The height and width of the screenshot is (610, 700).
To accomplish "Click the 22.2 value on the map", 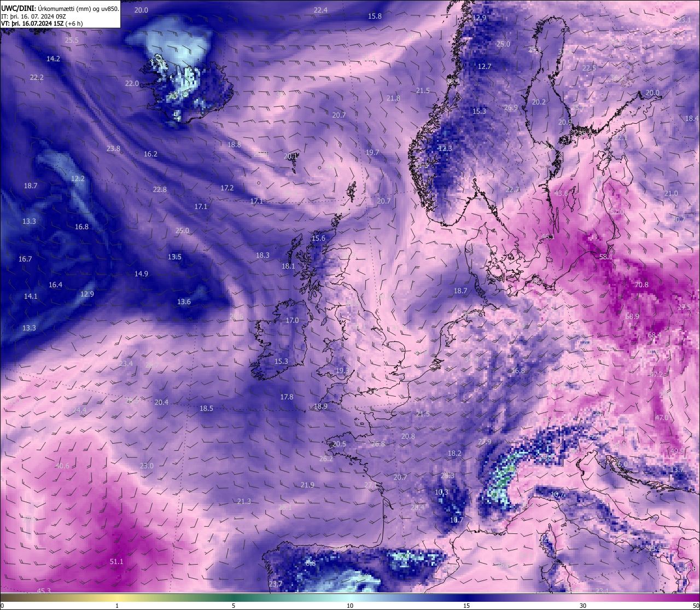I will [x=37, y=77].
